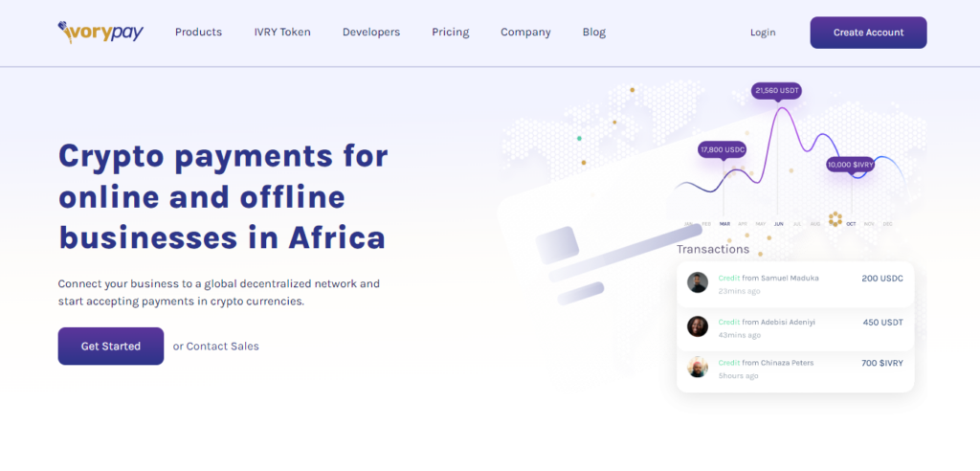Open the 450 USDT transaction row
This screenshot has height=471, width=980.
pos(795,326)
